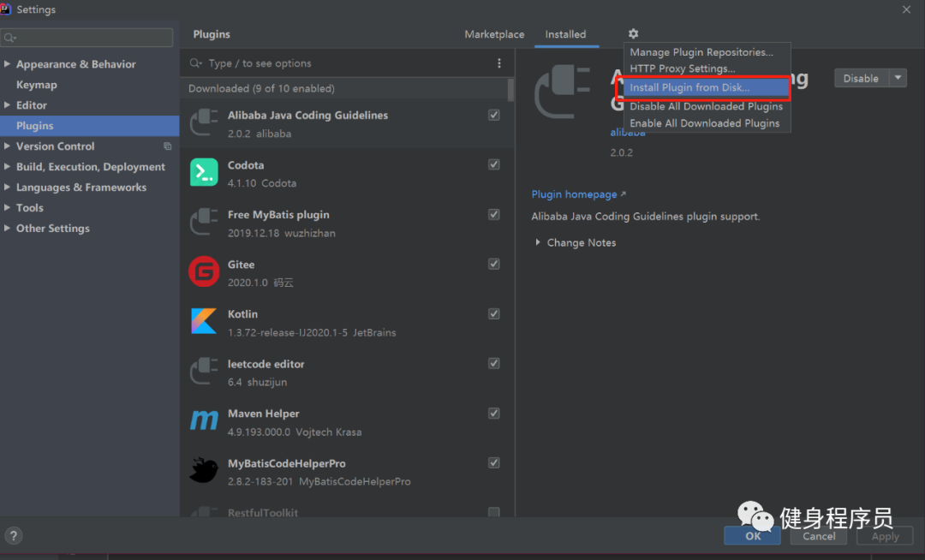925x560 pixels.
Task: Toggle Alibaba Java Coding Guidelines checkbox
Action: click(494, 115)
